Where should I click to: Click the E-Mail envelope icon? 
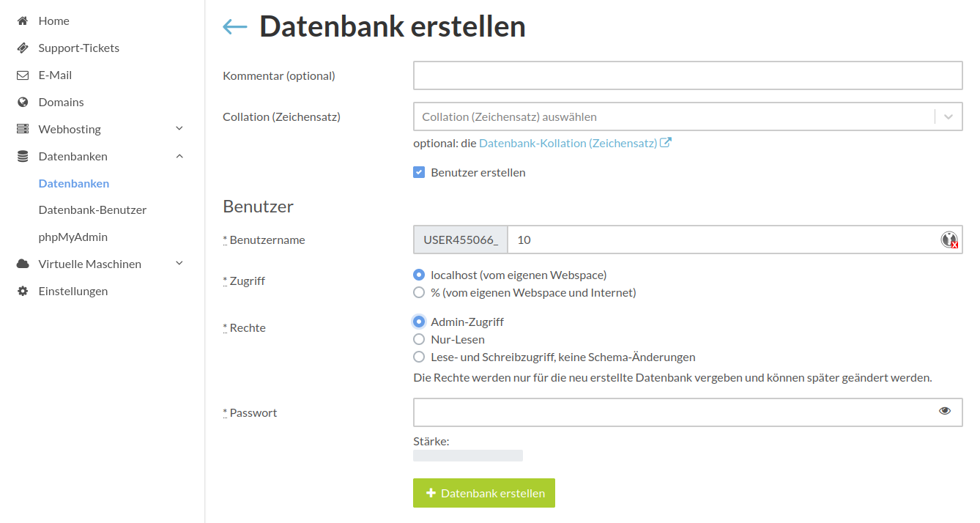pyautogui.click(x=23, y=75)
